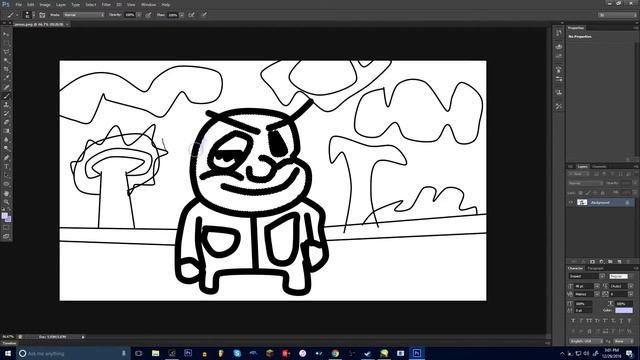Select the Path Selection tool
640x360 pixels.
point(6,175)
